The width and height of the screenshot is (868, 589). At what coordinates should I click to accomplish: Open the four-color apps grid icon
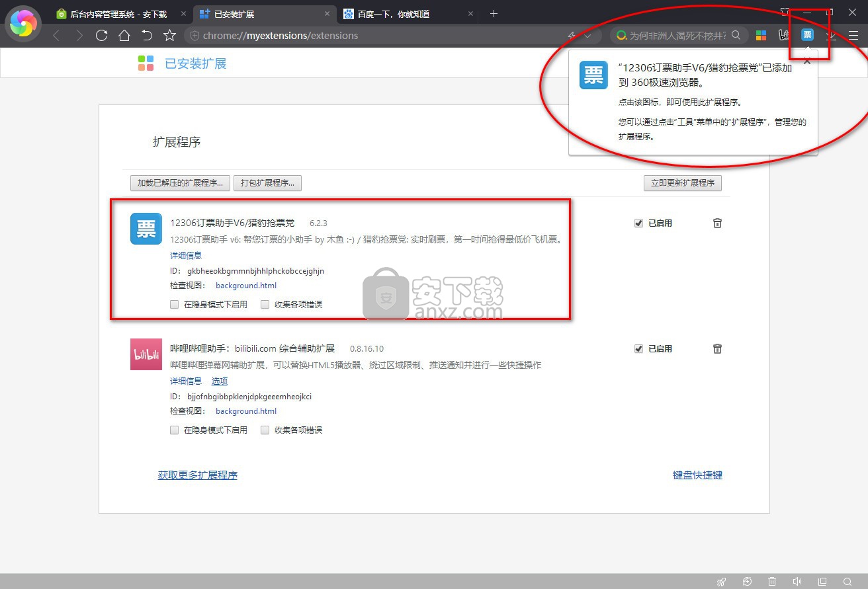click(761, 35)
